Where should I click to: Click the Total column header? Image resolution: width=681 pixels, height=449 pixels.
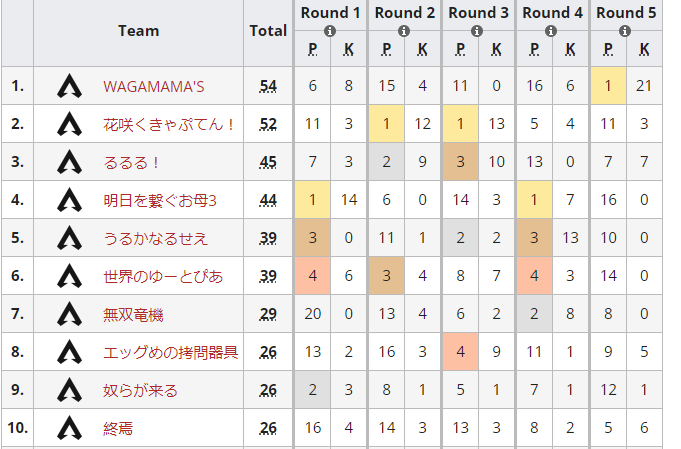(x=268, y=31)
